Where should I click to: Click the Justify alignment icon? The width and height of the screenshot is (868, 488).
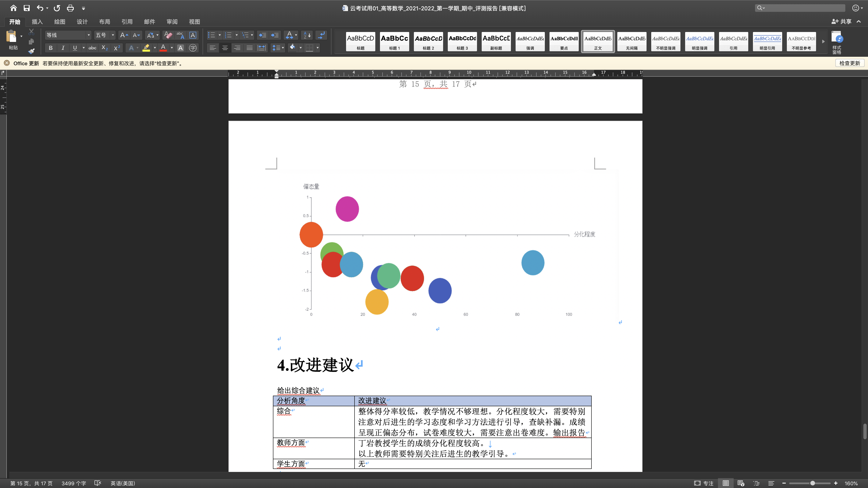249,48
